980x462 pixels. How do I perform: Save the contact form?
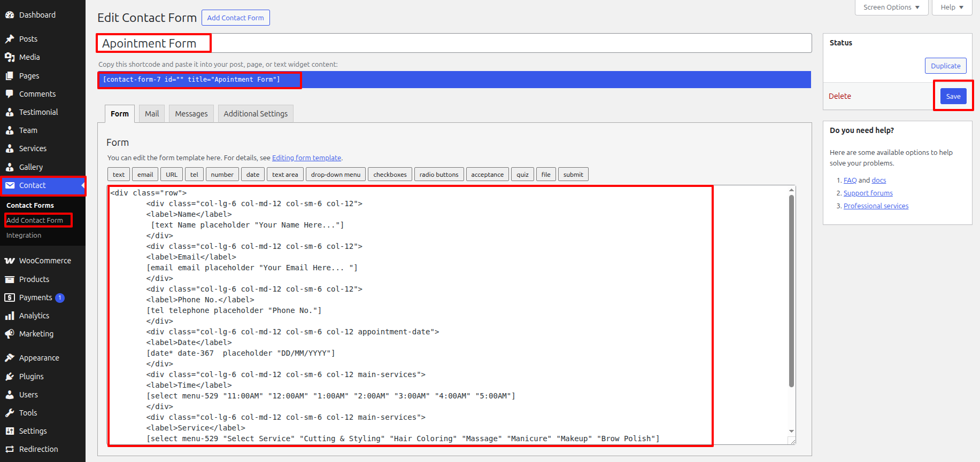pyautogui.click(x=953, y=96)
